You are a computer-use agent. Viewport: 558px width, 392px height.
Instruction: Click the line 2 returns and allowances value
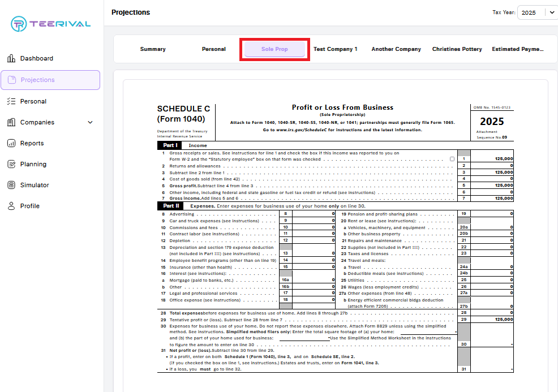pos(492,166)
